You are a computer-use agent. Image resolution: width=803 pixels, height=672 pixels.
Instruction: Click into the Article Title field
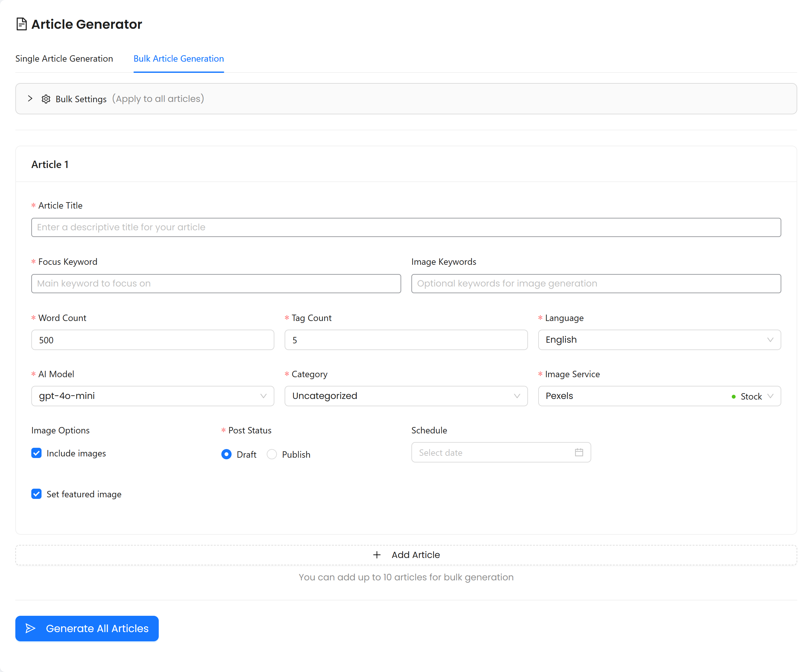tap(406, 227)
